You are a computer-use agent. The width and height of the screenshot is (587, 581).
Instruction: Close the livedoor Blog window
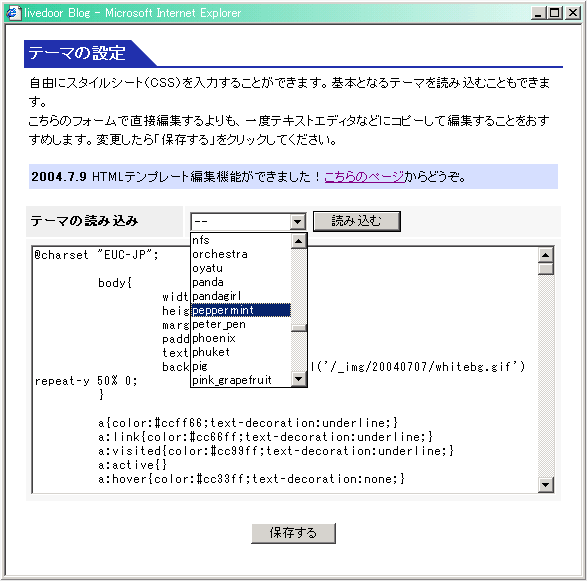click(x=572, y=13)
